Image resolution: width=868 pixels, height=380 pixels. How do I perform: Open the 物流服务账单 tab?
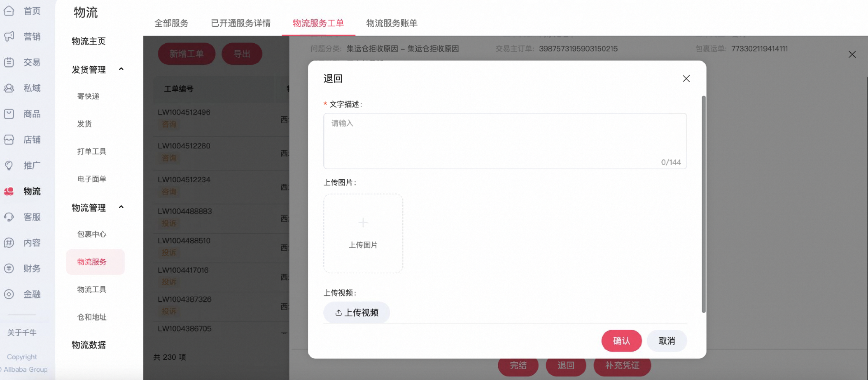click(392, 23)
